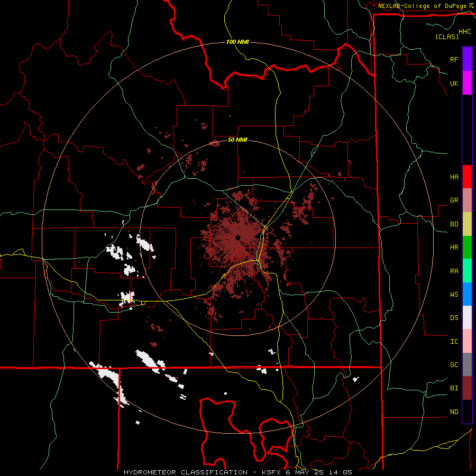
Task: Click the black radar site center dot
Action: pyautogui.click(x=238, y=237)
